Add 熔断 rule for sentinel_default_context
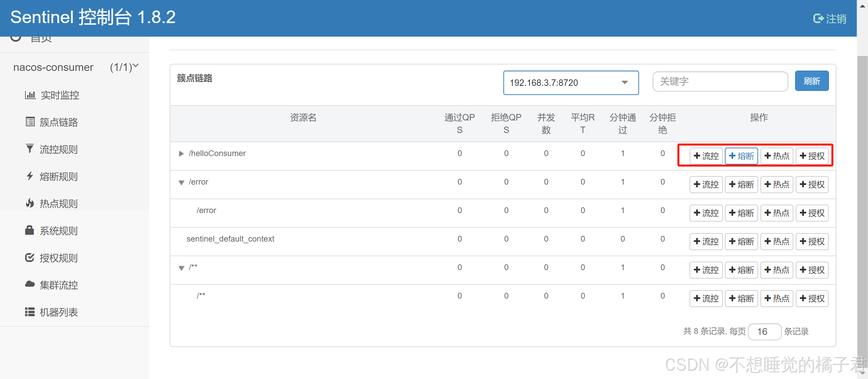 pyautogui.click(x=741, y=242)
